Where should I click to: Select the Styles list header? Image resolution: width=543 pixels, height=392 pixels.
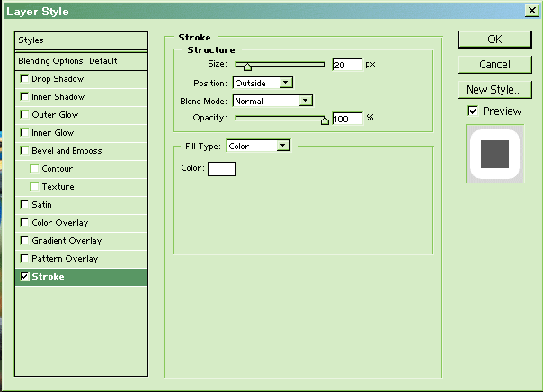point(82,40)
